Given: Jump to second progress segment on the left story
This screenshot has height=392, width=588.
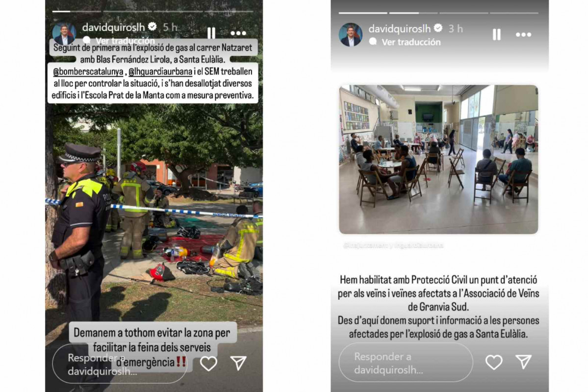Looking at the screenshot, I should click(128, 11).
